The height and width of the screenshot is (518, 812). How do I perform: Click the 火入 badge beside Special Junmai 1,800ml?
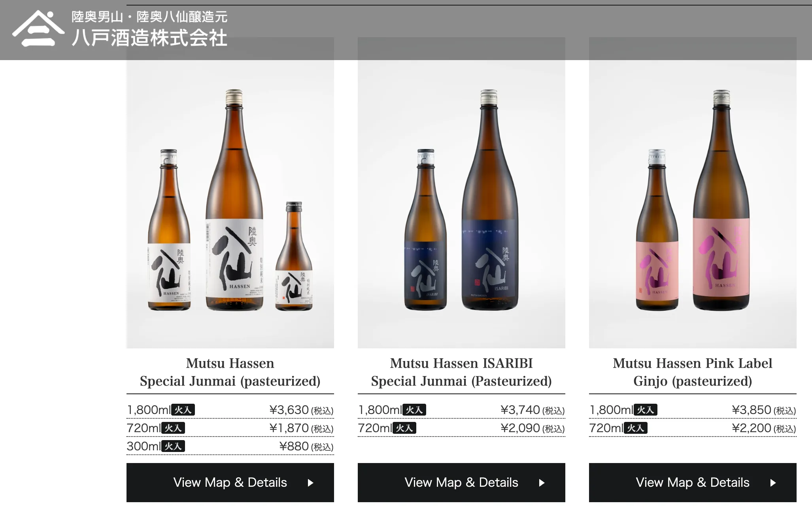[183, 410]
